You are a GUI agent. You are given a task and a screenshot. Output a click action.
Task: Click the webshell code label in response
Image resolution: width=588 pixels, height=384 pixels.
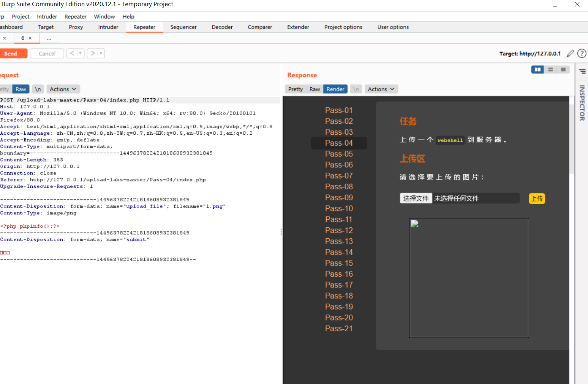450,140
